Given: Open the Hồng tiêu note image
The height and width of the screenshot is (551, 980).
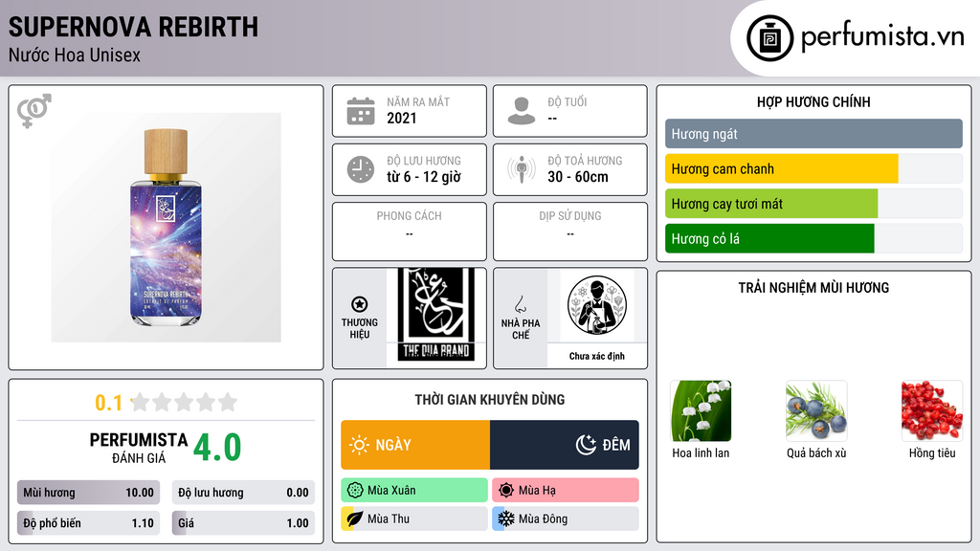Looking at the screenshot, I should click(x=932, y=411).
